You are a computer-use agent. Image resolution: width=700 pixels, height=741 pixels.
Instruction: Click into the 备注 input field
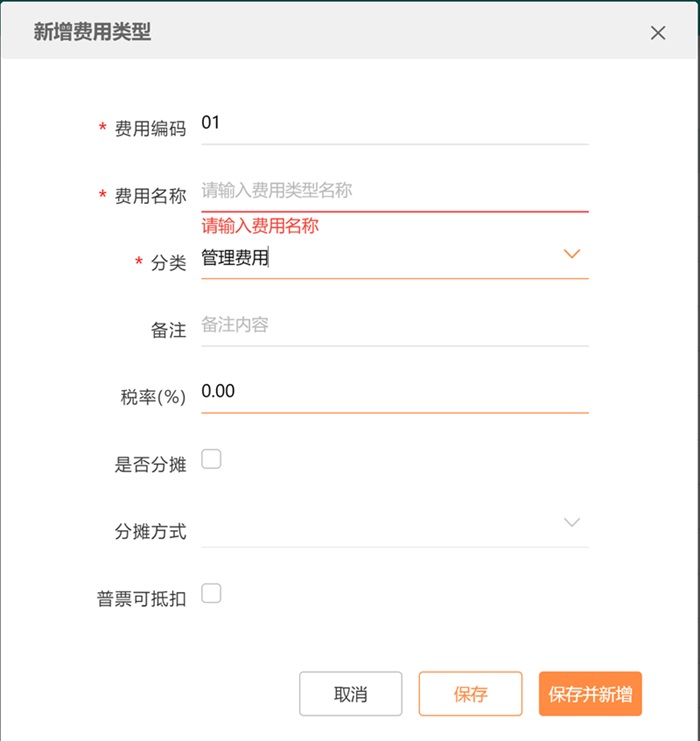[x=394, y=326]
